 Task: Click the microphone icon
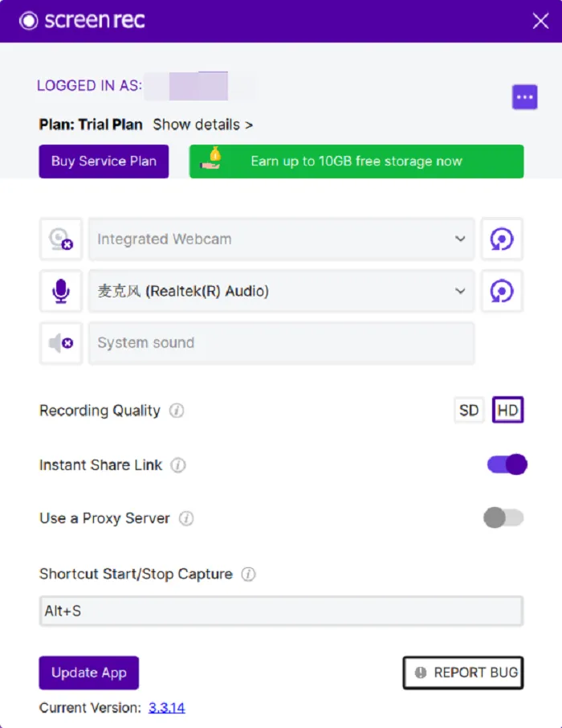click(61, 291)
